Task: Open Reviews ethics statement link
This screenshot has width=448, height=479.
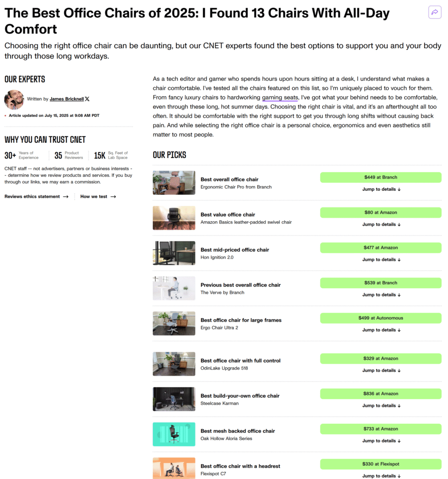Action: click(x=36, y=196)
